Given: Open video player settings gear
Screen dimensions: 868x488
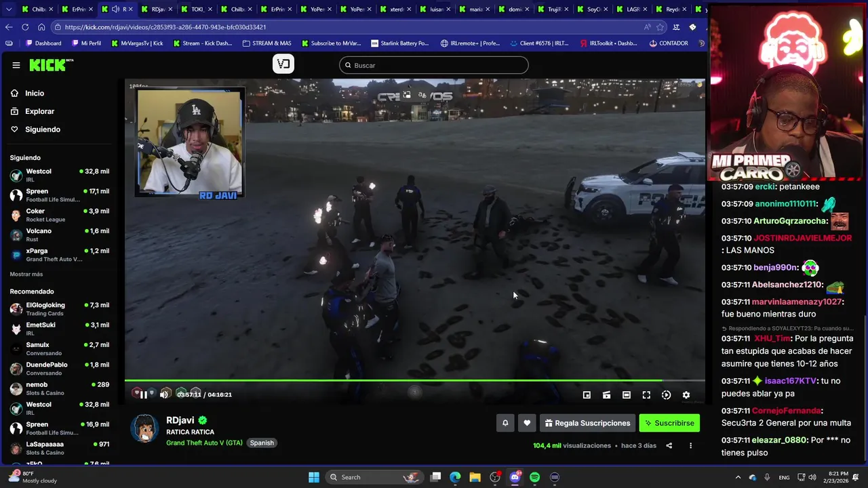Looking at the screenshot, I should click(686, 395).
